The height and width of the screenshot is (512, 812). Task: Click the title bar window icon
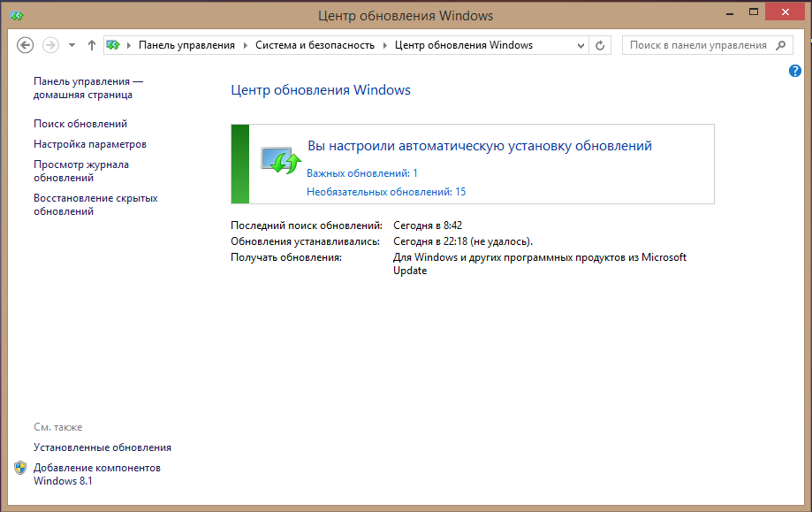pyautogui.click(x=17, y=16)
